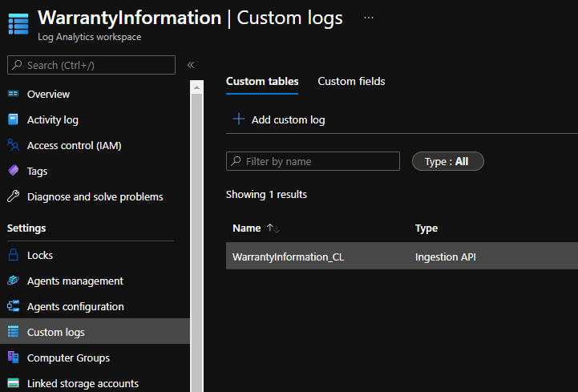Select Diagnose and solve problems wrench icon
This screenshot has width=578, height=392.
click(13, 196)
